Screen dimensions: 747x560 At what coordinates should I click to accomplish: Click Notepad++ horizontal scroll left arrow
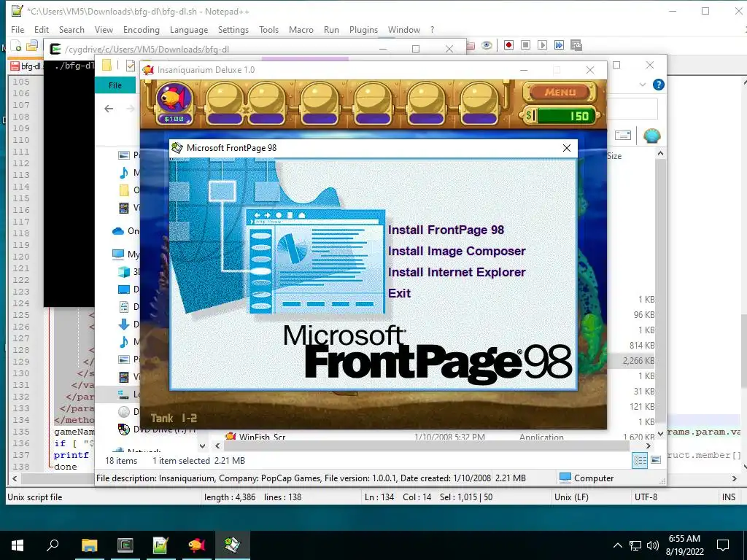[x=15, y=478]
